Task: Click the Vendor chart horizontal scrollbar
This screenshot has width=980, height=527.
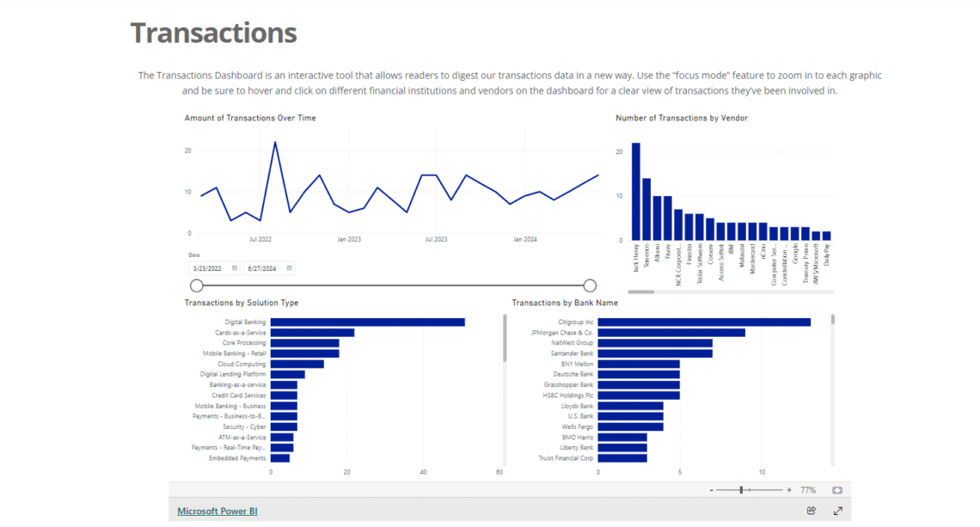Action: click(x=640, y=292)
